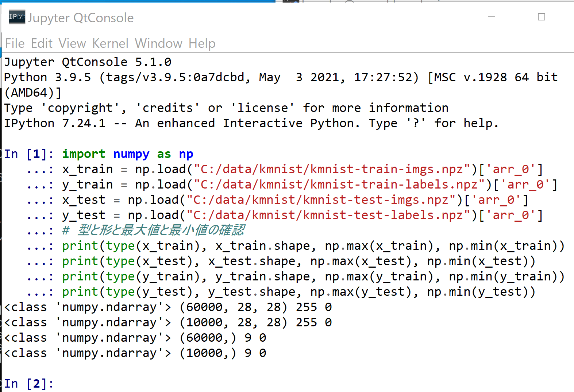574x392 pixels.
Task: Open the Help menu
Action: [x=202, y=43]
